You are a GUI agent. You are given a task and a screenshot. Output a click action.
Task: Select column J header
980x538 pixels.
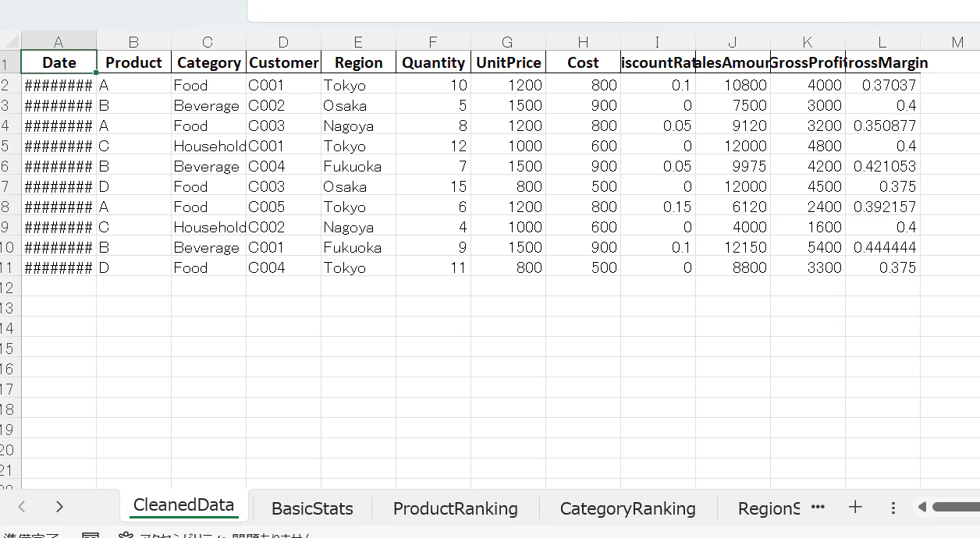pos(733,42)
